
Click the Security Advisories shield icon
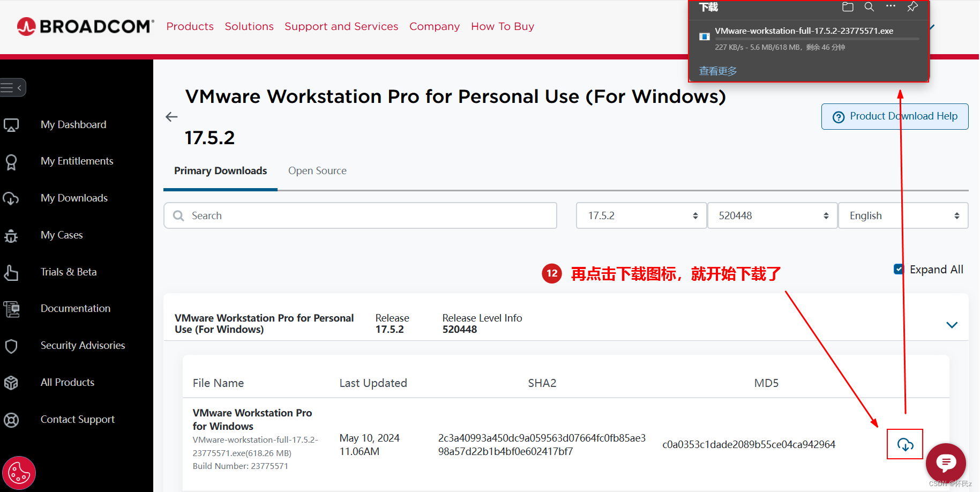pyautogui.click(x=11, y=346)
